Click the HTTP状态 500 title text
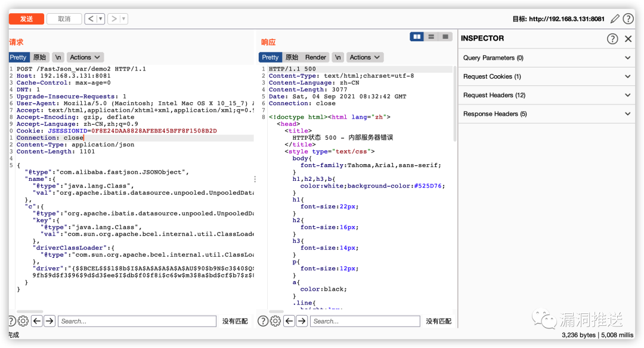 342,137
